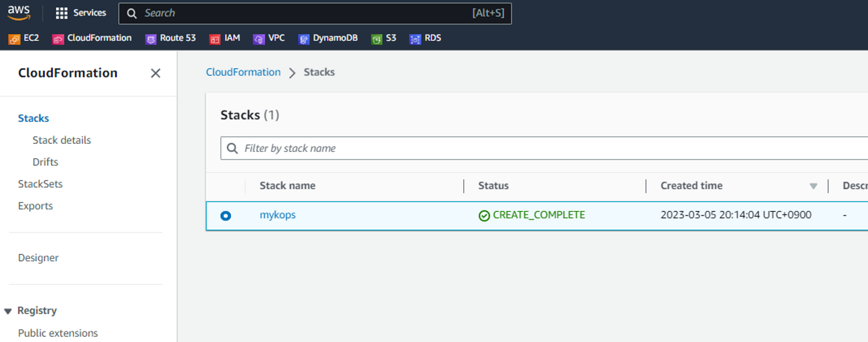Open the mykops stack link

(277, 215)
